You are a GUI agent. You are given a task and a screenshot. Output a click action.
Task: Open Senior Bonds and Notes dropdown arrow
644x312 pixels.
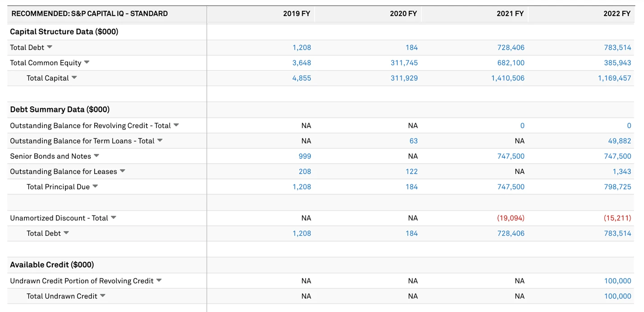click(x=97, y=156)
